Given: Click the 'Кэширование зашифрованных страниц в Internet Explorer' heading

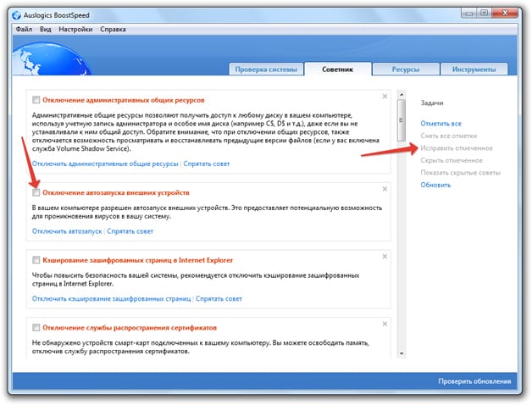Looking at the screenshot, I should pyautogui.click(x=138, y=260).
